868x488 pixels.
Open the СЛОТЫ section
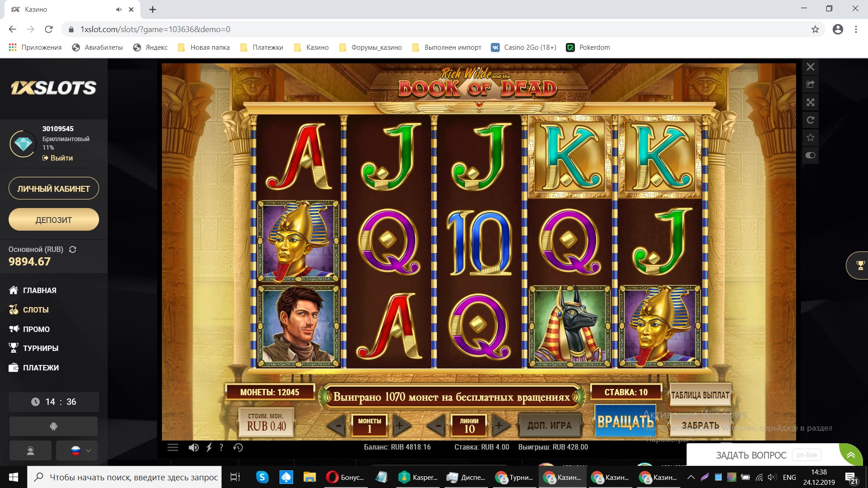click(x=28, y=310)
